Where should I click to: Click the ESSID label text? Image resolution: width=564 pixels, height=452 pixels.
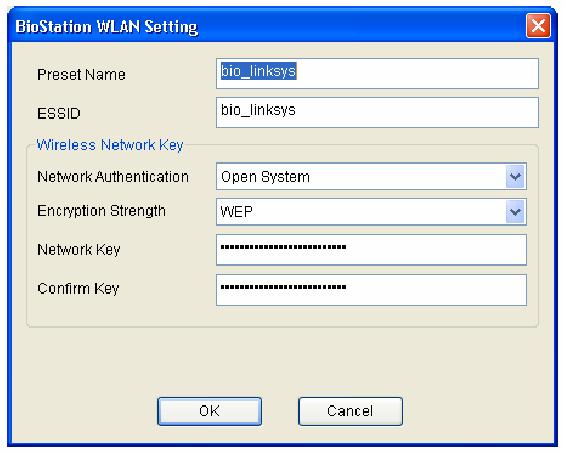[59, 114]
